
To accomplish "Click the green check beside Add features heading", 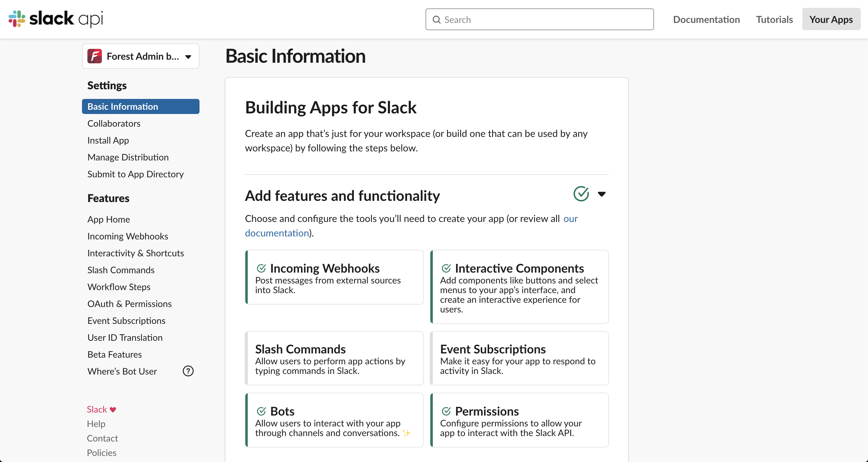I will point(581,194).
